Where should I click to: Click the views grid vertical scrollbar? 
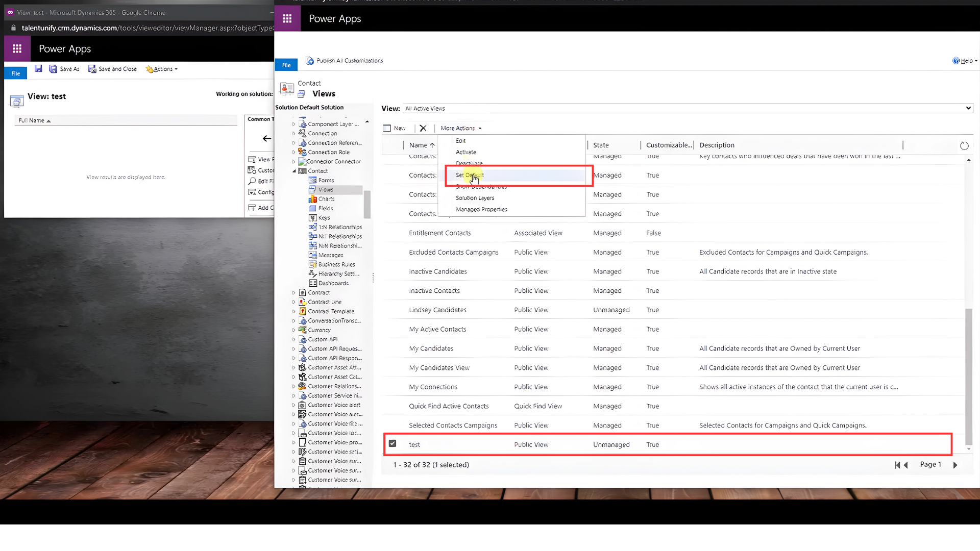coord(968,376)
